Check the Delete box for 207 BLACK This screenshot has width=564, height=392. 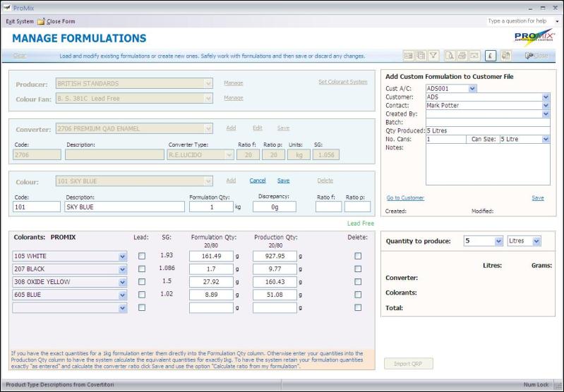358,269
